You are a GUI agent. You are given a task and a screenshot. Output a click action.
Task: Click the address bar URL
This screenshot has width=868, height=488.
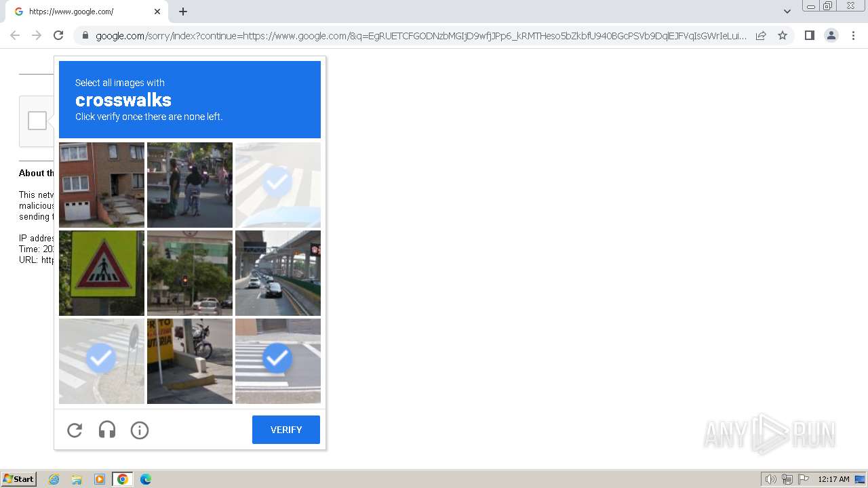[420, 36]
